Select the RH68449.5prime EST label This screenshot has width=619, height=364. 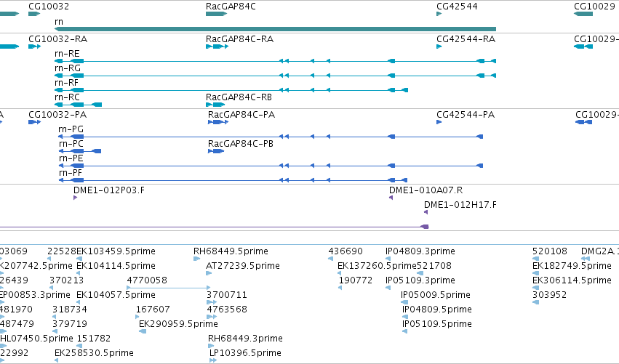click(x=231, y=251)
